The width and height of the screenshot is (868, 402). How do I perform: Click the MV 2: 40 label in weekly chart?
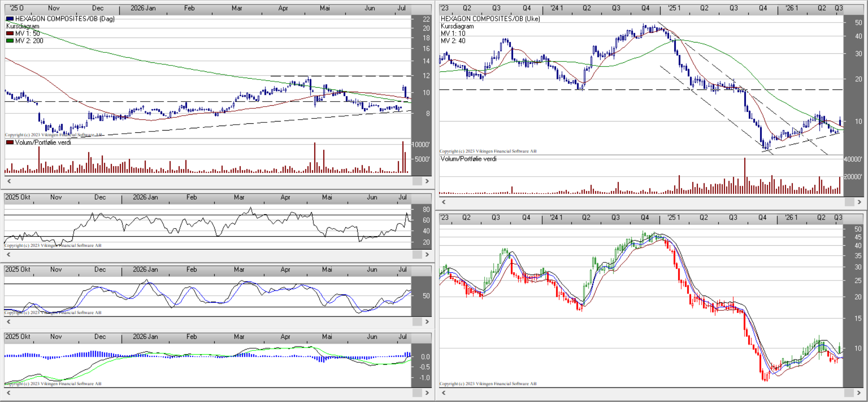(x=453, y=41)
